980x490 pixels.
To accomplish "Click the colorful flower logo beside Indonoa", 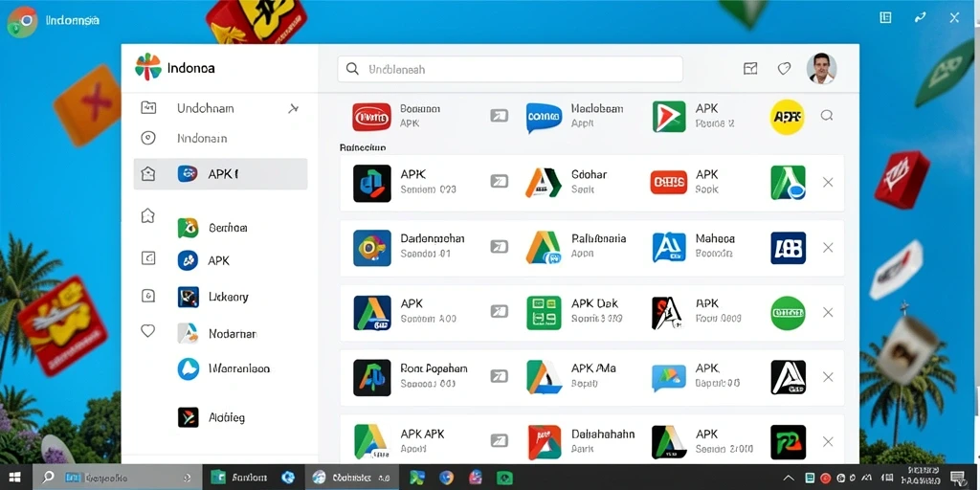I will pyautogui.click(x=148, y=67).
